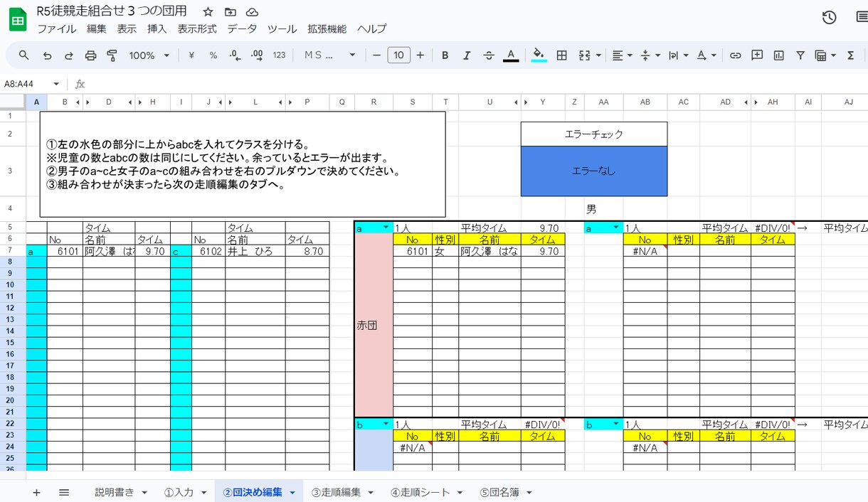
Task: Open the 123 number formats menu
Action: (x=279, y=55)
